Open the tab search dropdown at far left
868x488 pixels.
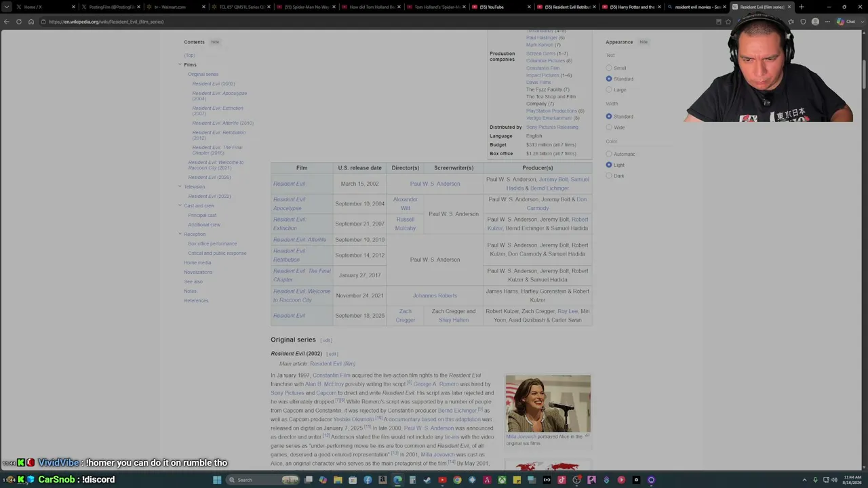[6, 7]
